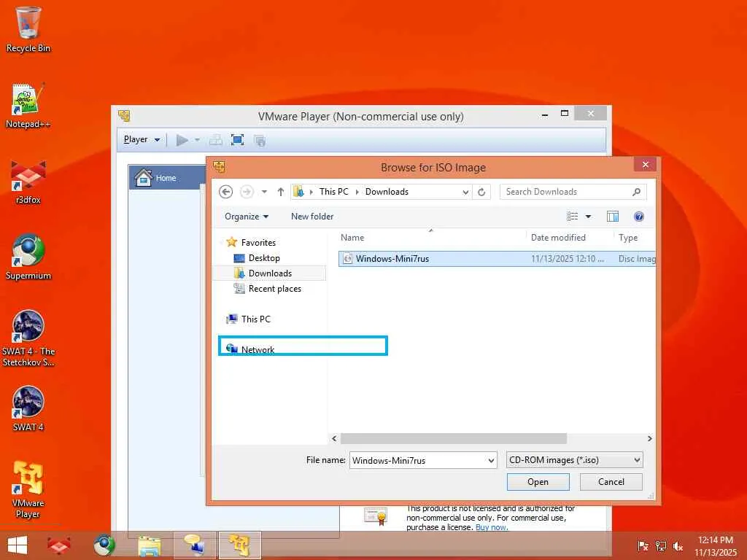Select SWAT 4 - The Stetchkov S... shortcut
747x560 pixels.
28,338
